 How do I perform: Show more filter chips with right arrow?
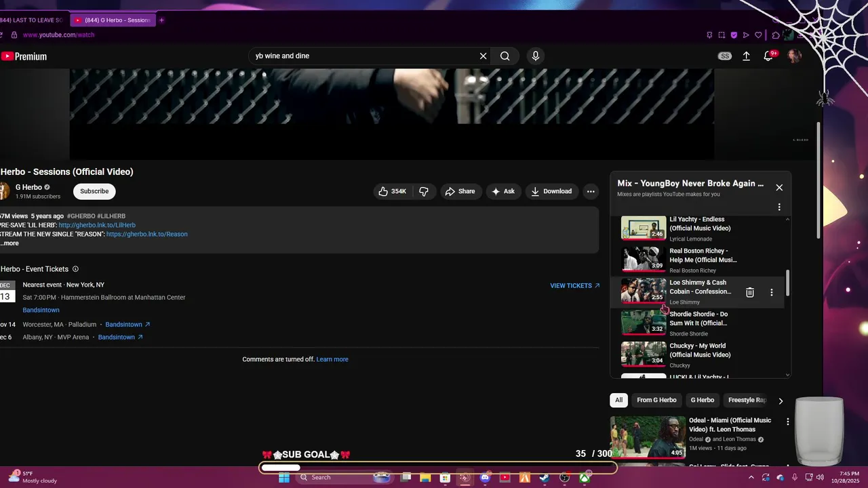point(781,401)
